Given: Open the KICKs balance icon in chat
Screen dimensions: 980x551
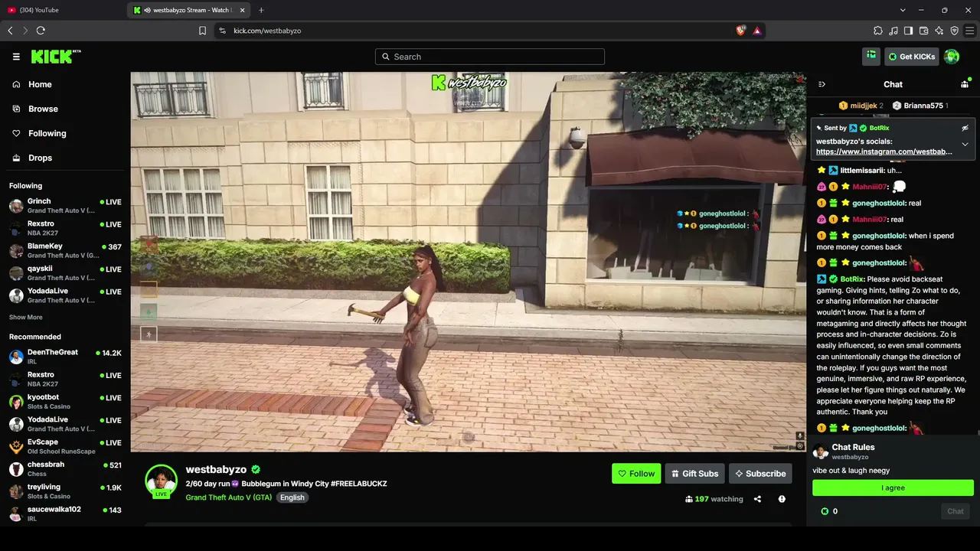Looking at the screenshot, I should (825, 511).
